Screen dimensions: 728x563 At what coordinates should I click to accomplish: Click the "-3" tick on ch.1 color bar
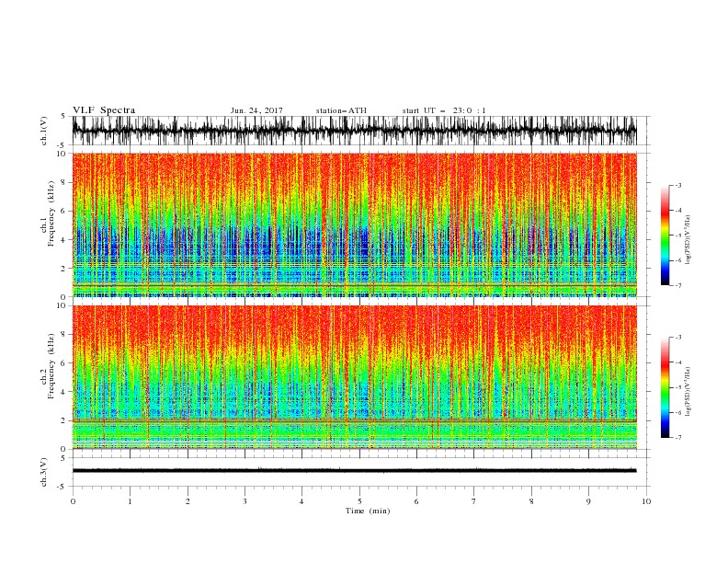[x=677, y=185]
